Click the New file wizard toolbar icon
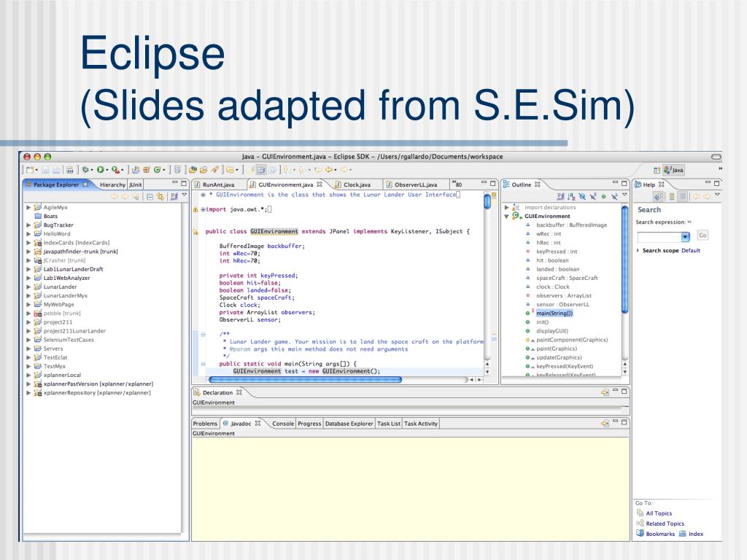Image resolution: width=747 pixels, height=560 pixels. point(29,170)
